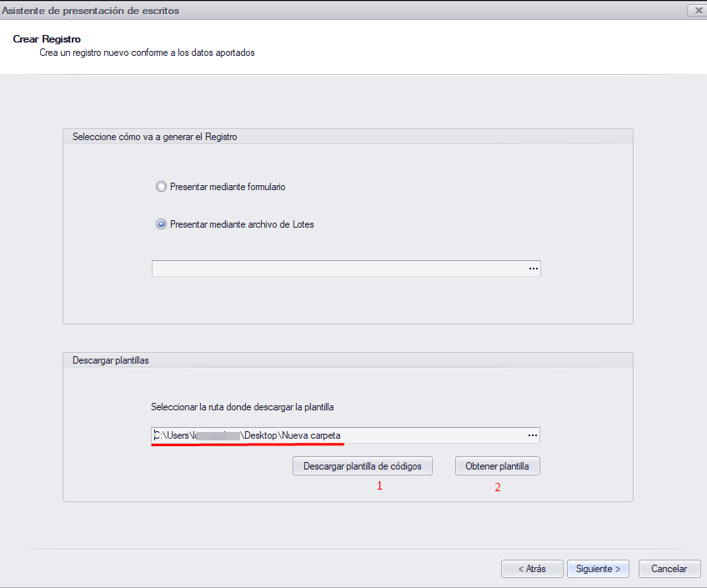This screenshot has height=588, width=707.
Task: Browse template download folder via ellipsis
Action: [534, 435]
